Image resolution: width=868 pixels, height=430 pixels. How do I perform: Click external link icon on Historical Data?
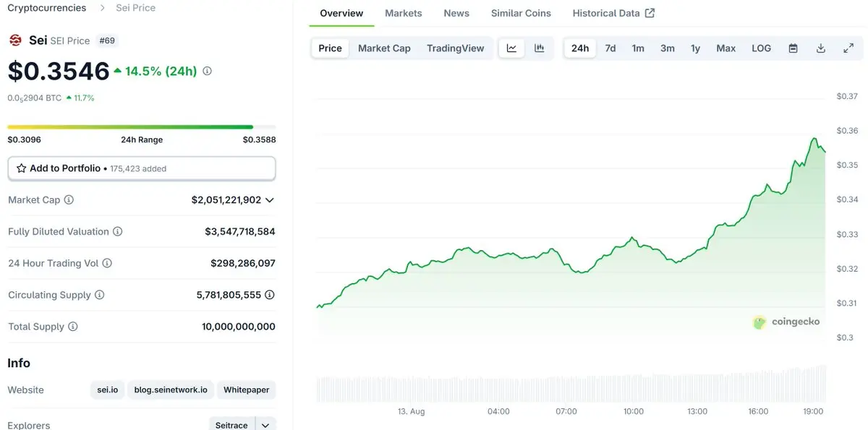click(x=650, y=13)
